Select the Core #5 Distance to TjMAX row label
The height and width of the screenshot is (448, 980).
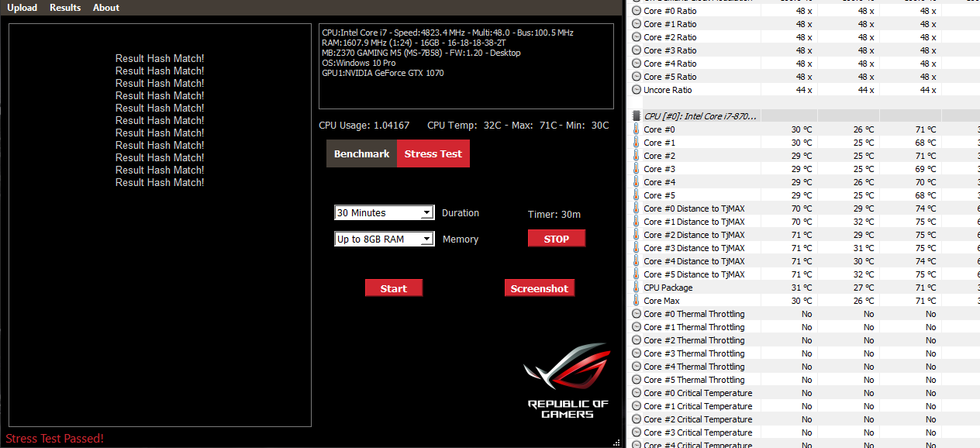click(x=694, y=274)
